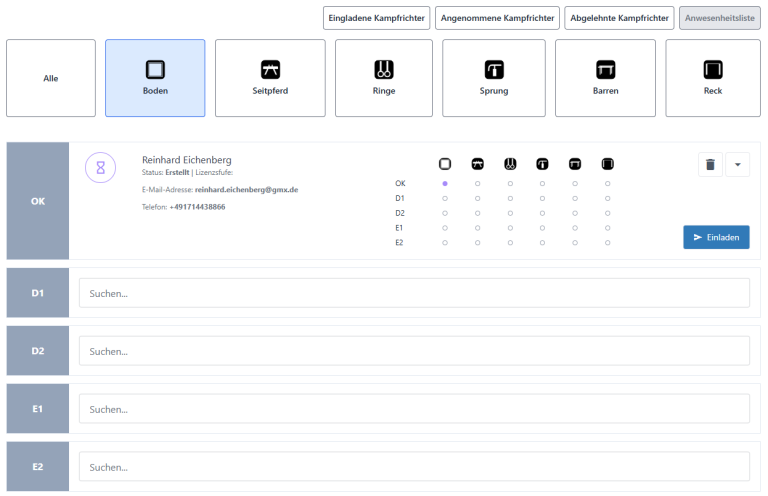
Task: Switch to the Sprung apparatus tab
Action: pyautogui.click(x=494, y=78)
